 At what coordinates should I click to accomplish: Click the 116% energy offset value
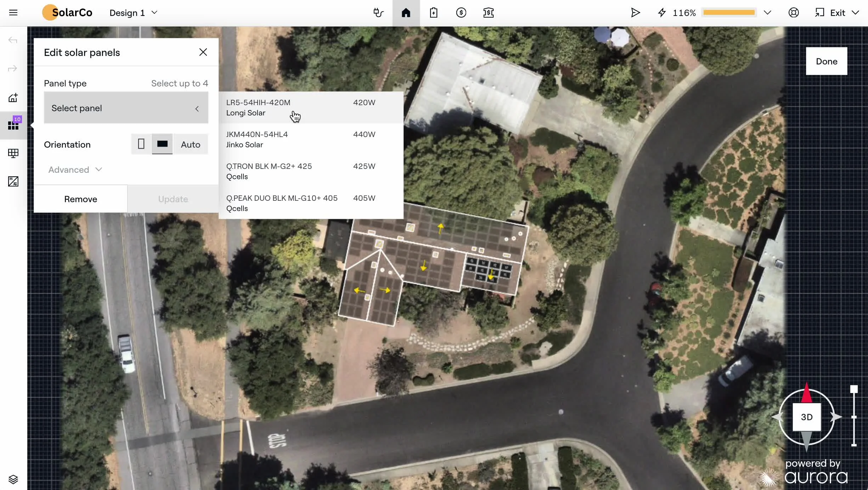tap(684, 13)
